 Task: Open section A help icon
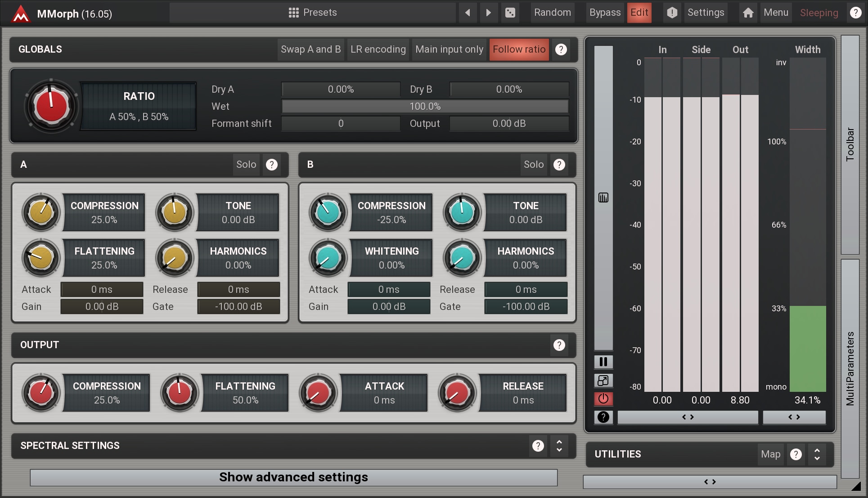[x=272, y=165]
